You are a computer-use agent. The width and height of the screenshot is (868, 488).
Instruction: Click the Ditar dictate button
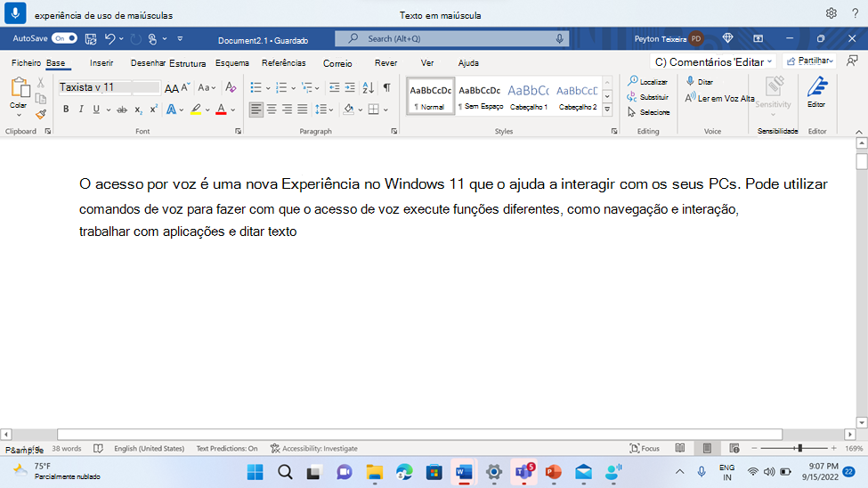point(699,81)
